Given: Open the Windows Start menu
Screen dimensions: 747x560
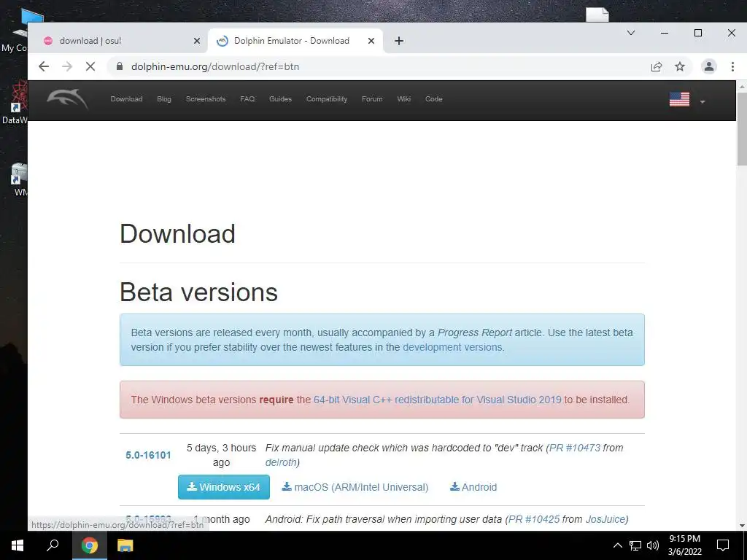Looking at the screenshot, I should [x=18, y=545].
